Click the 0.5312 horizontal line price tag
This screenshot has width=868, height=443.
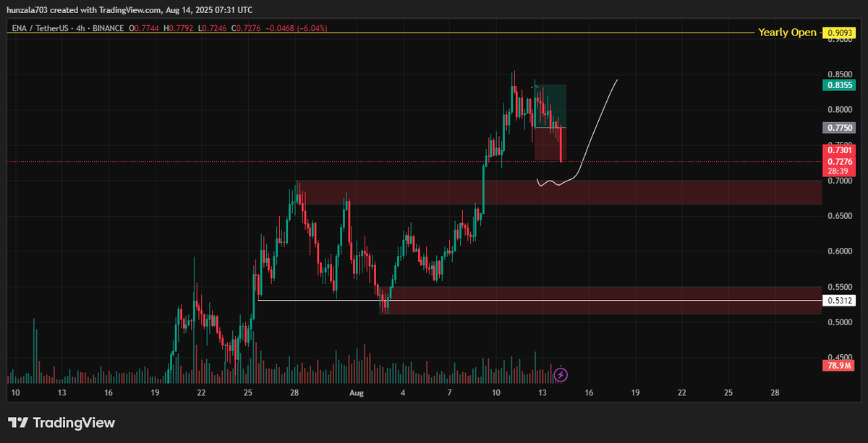[838, 300]
